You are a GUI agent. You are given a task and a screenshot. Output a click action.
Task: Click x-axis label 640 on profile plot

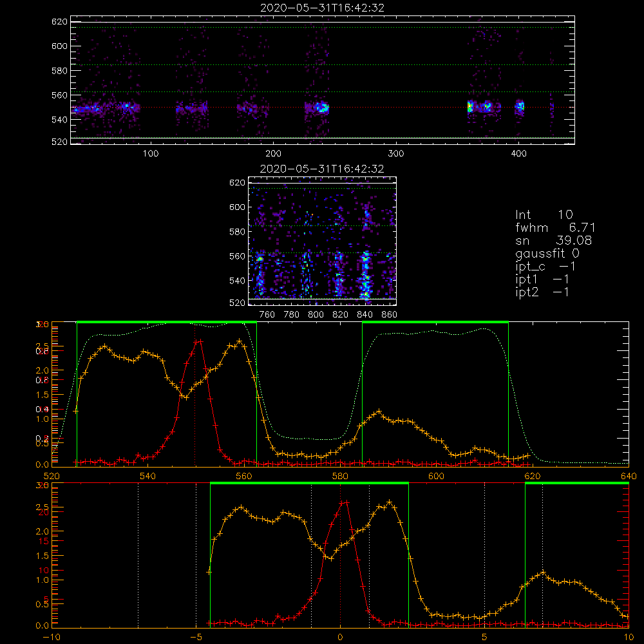[x=629, y=476]
